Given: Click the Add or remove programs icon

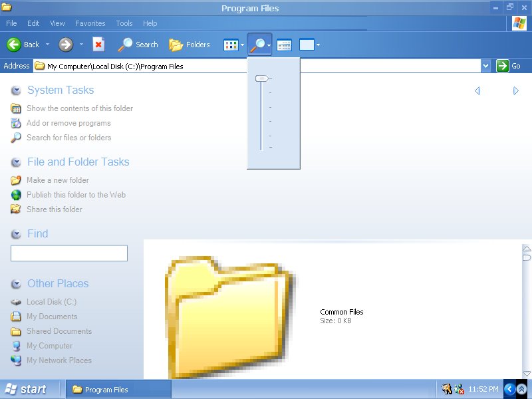Looking at the screenshot, I should pos(16,123).
